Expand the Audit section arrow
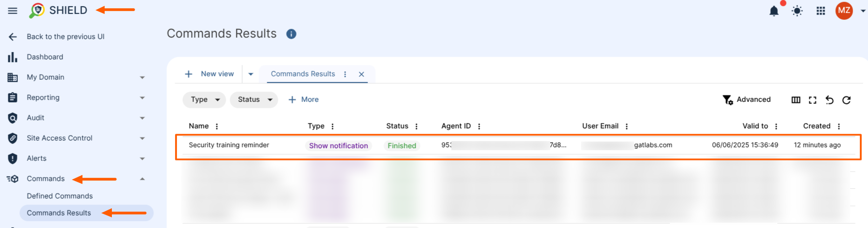Screen dimensions: 868x228 tap(142, 118)
